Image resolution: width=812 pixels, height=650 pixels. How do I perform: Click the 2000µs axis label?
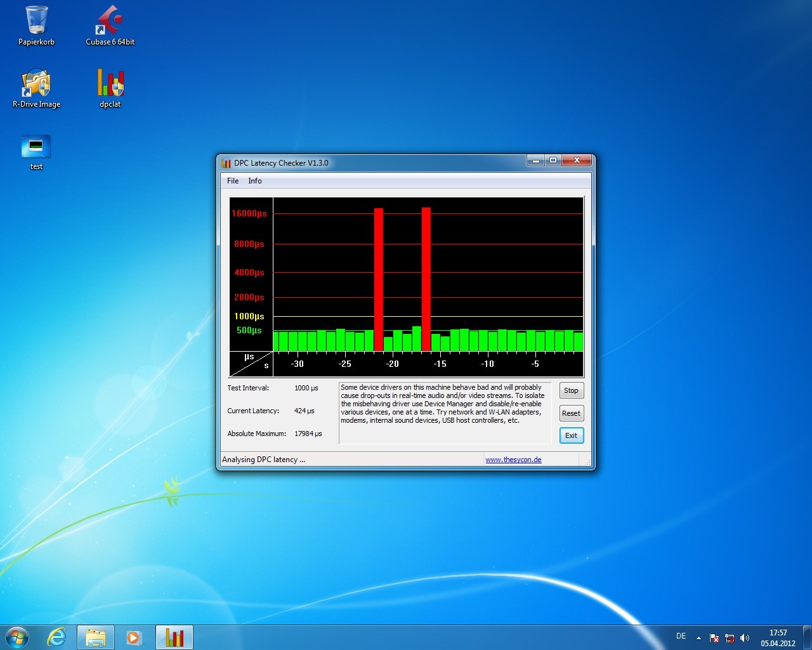(249, 297)
